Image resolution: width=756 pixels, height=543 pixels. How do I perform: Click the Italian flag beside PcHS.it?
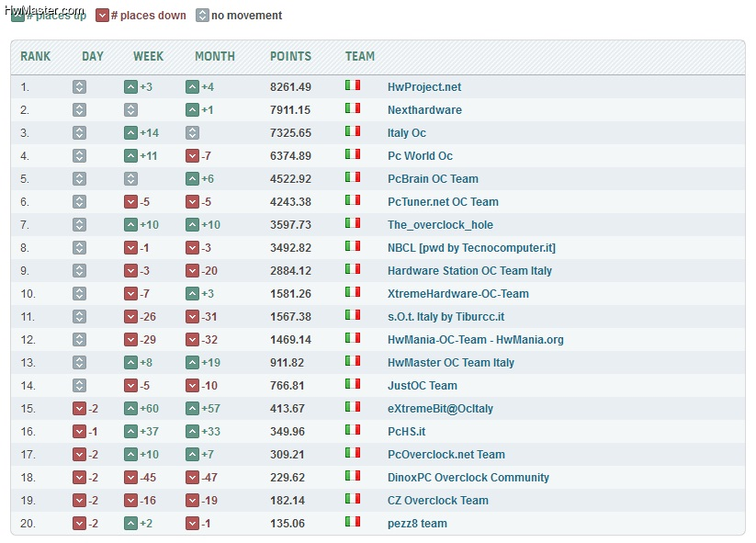tap(353, 430)
